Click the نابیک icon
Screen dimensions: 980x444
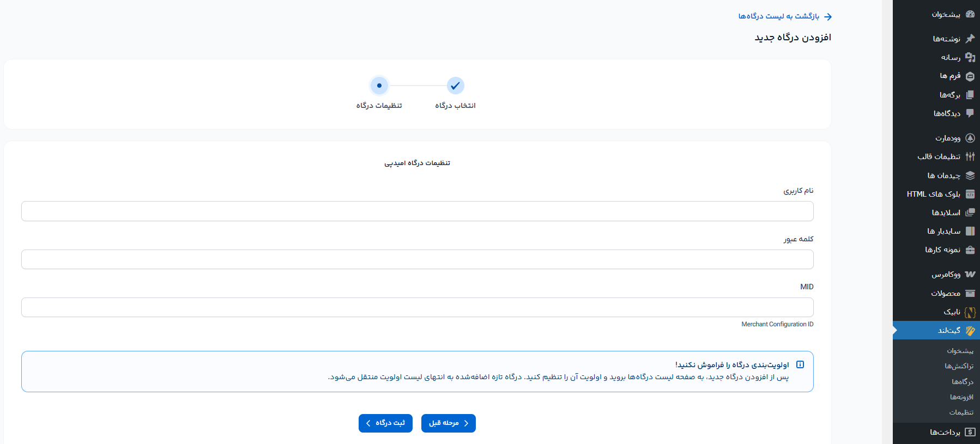coord(970,312)
